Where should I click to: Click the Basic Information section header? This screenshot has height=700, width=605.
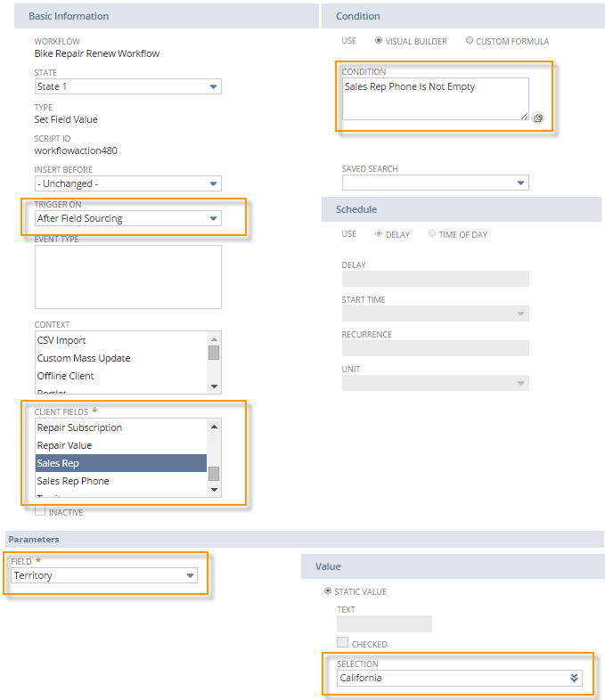click(x=167, y=16)
